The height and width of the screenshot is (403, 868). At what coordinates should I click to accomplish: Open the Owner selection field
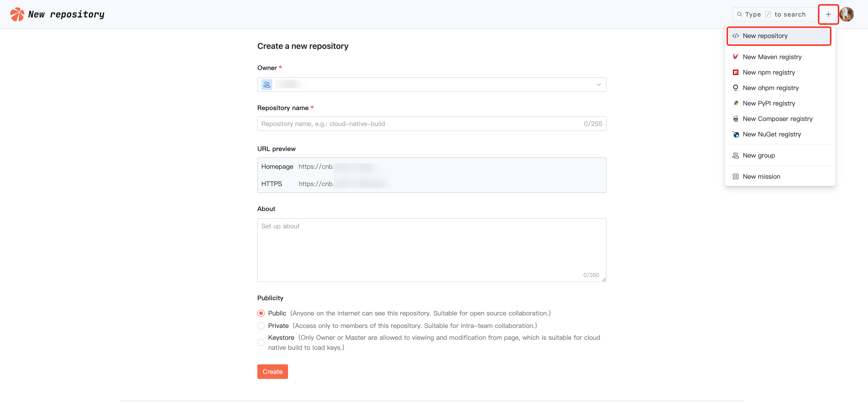tap(431, 85)
